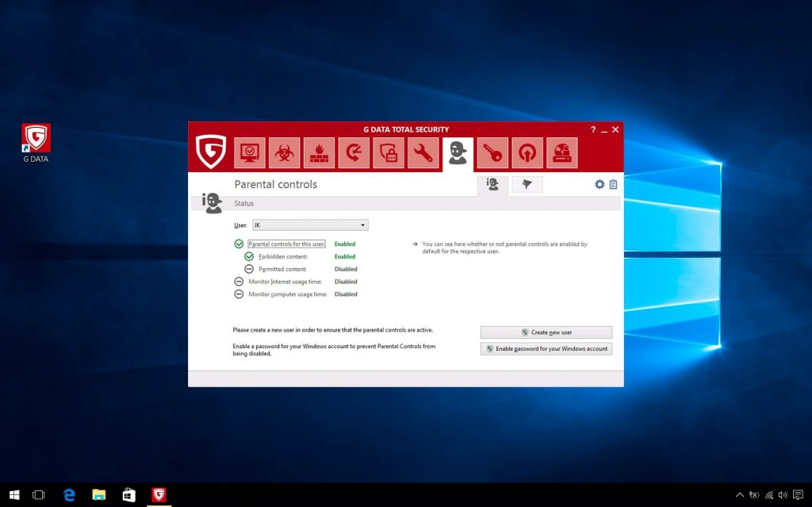Open the logs clipboard icon
This screenshot has height=507, width=812.
pyautogui.click(x=613, y=184)
